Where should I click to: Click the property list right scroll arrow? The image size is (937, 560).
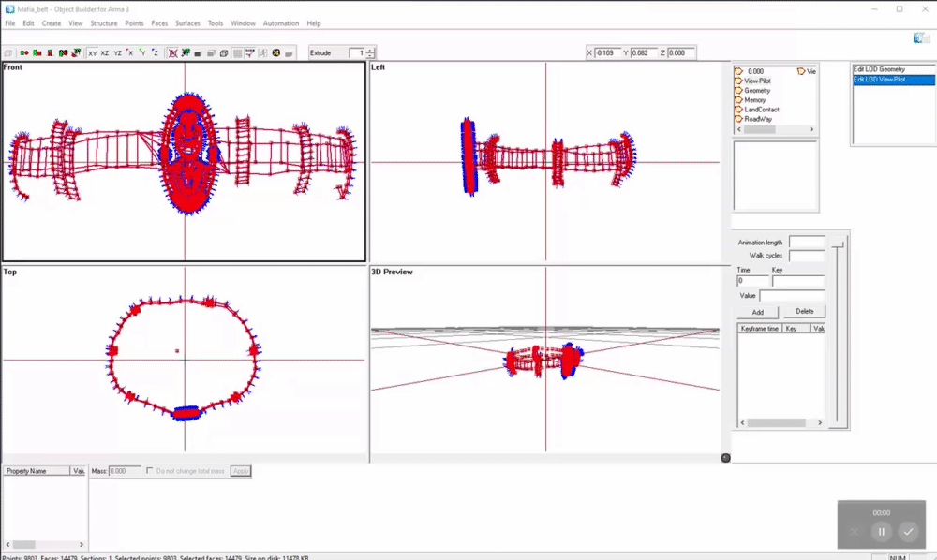click(82, 544)
